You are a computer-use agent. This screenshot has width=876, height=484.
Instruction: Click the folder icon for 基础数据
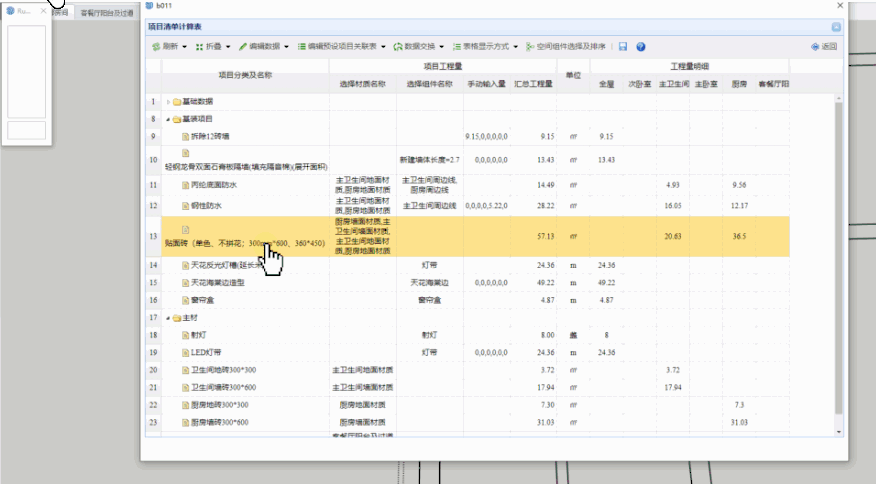click(x=177, y=102)
